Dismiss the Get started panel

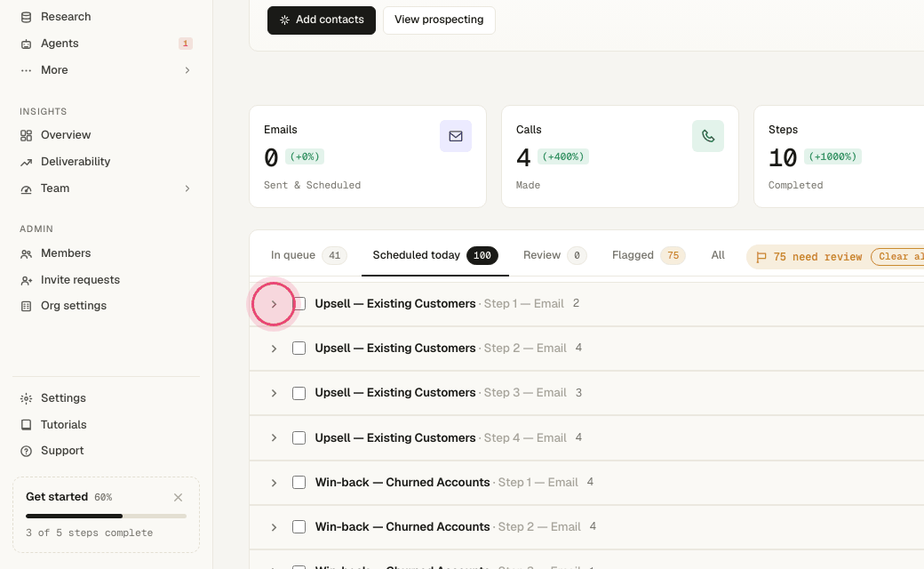coord(178,498)
